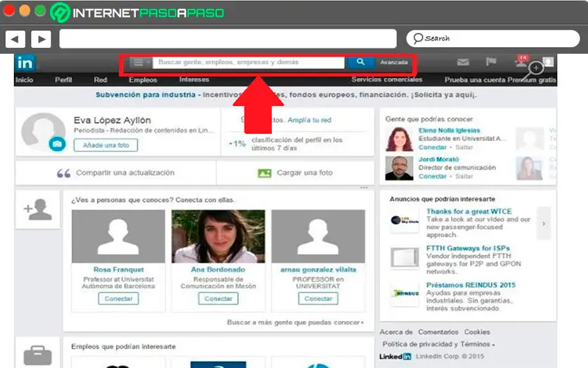
Task: Click the add person icon tile
Action: pyautogui.click(x=37, y=210)
